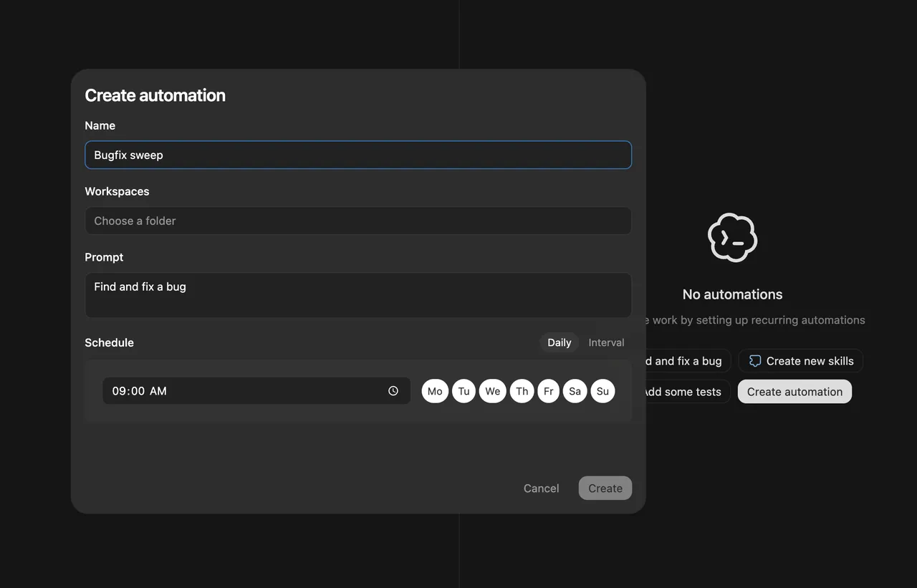
Task: Cancel the automation dialog
Action: [x=541, y=488]
